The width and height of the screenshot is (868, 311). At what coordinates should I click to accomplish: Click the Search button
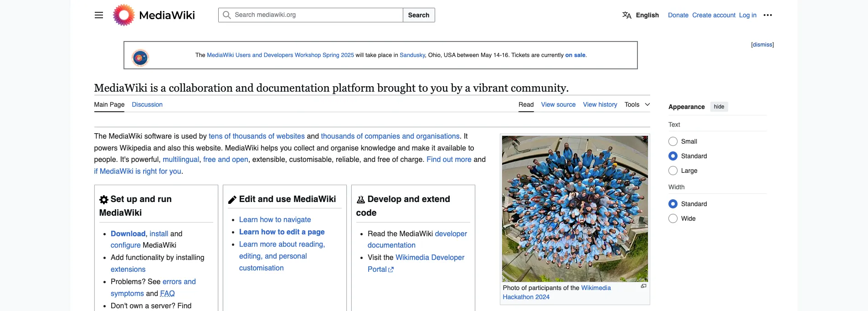pos(419,15)
